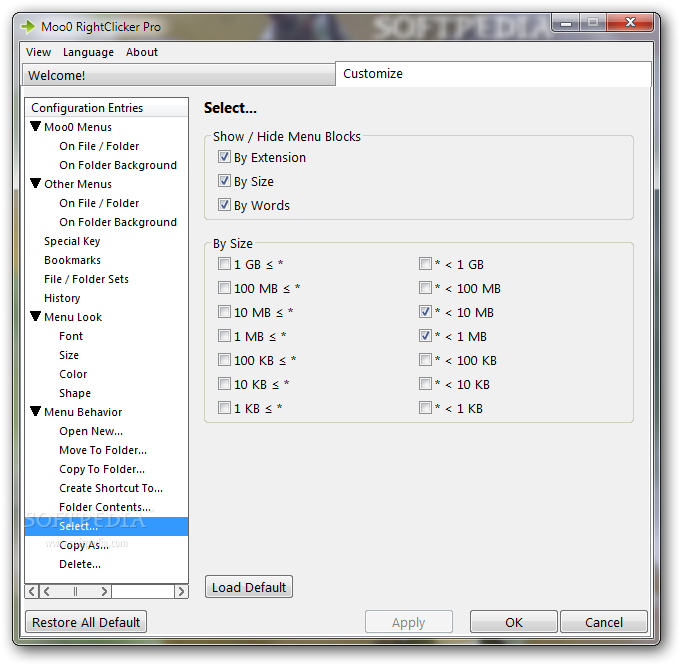Enable the 100 KB ≤ * checkbox
The image size is (681, 666).
(x=224, y=360)
